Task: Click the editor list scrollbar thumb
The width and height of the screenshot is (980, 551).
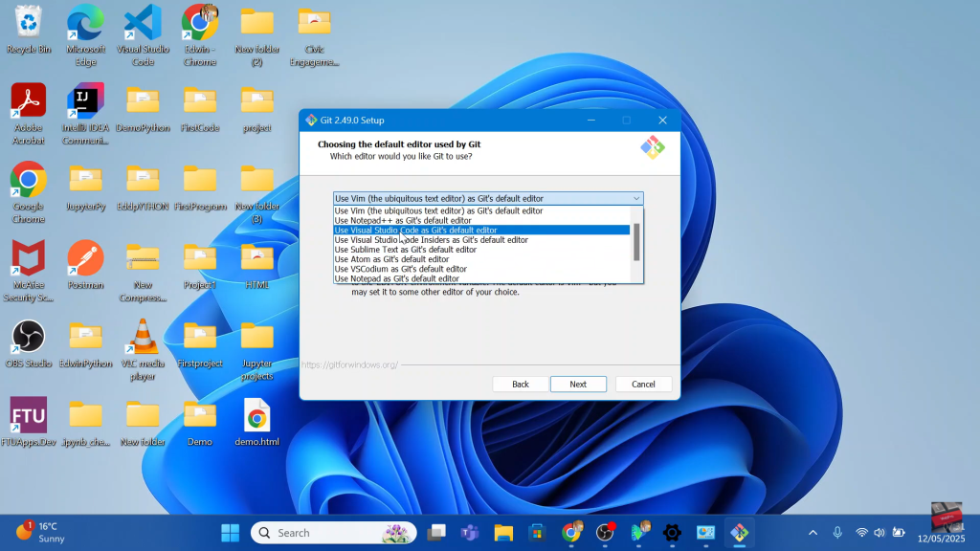Action: 636,242
